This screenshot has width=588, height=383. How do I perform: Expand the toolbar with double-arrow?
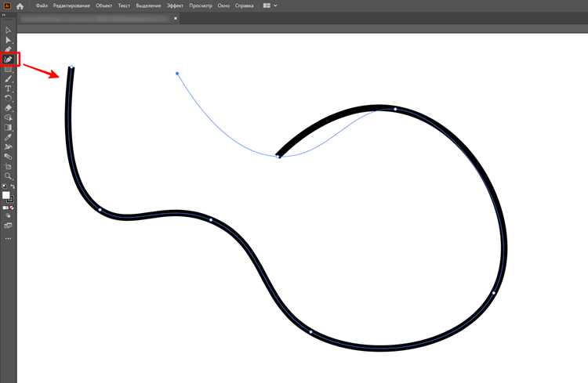pos(4,16)
